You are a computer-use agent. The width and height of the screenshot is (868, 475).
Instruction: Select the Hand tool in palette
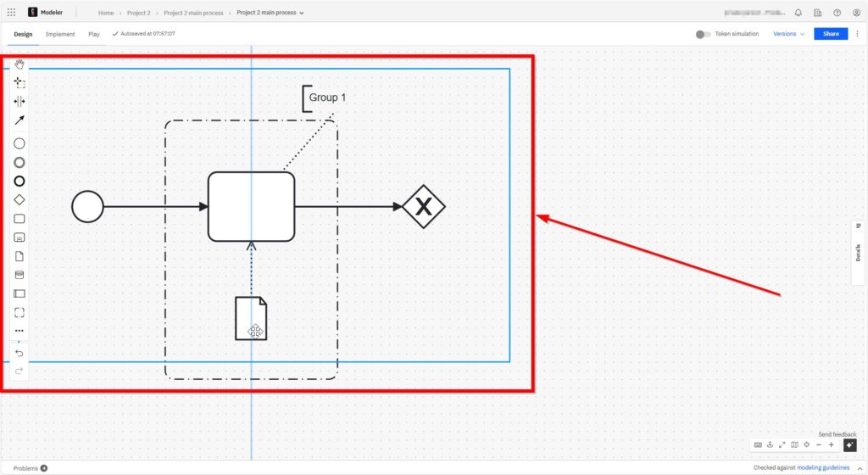(x=19, y=64)
